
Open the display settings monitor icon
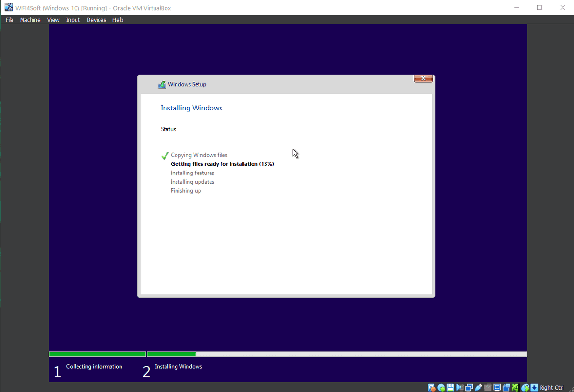[x=497, y=388]
